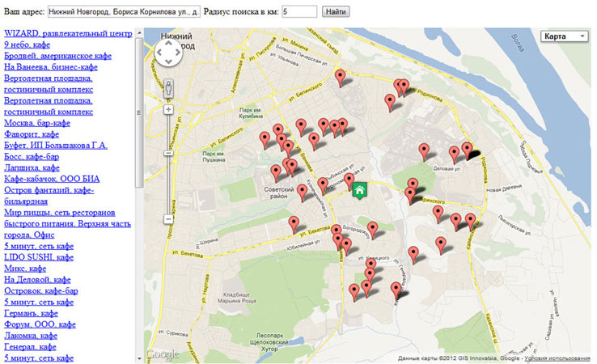The width and height of the screenshot is (597, 364).
Task: Pan the map right with the arrow control
Action: click(x=177, y=52)
